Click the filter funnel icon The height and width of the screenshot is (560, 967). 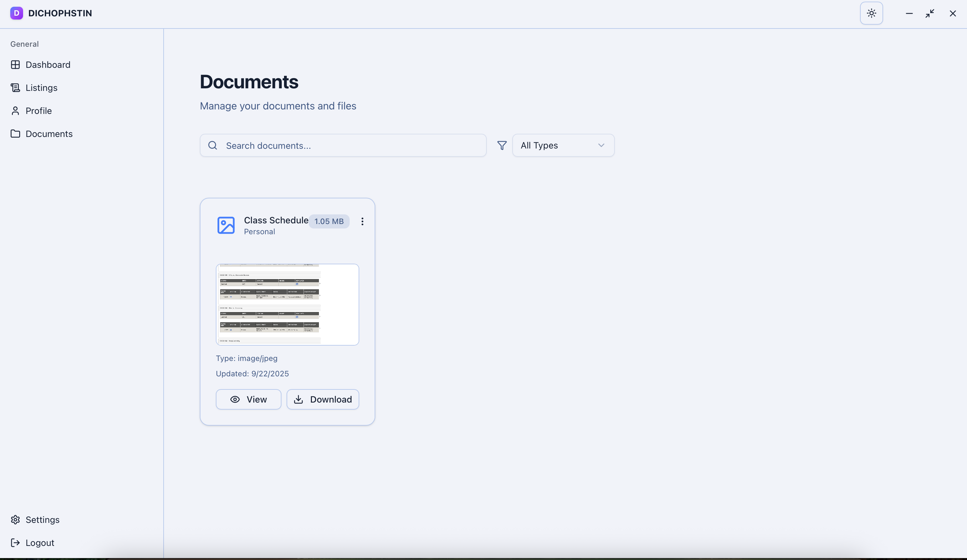501,145
